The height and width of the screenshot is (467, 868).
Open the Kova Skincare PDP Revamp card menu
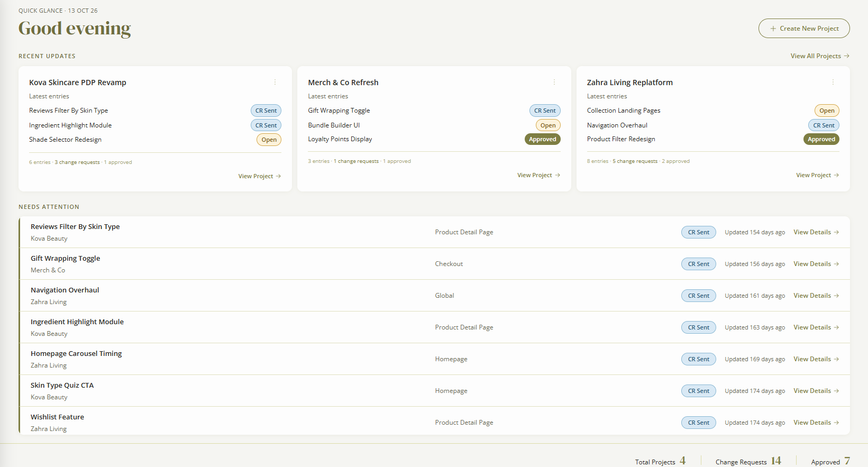(x=275, y=82)
